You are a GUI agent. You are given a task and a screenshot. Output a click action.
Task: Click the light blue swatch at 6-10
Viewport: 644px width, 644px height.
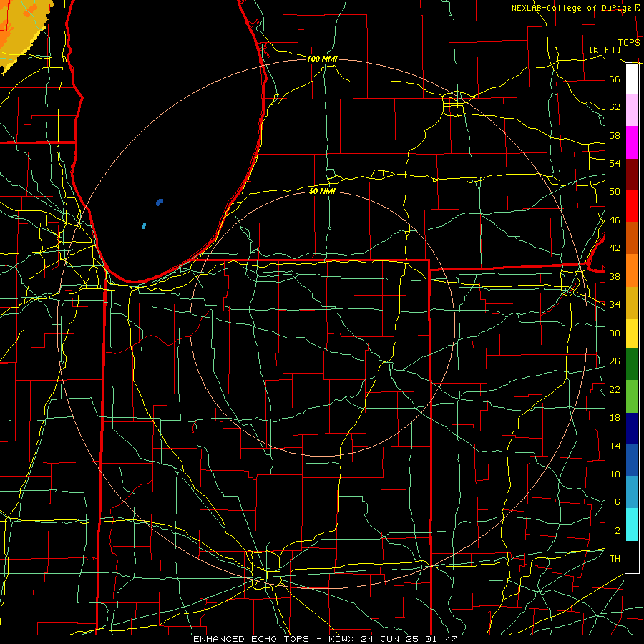(632, 492)
